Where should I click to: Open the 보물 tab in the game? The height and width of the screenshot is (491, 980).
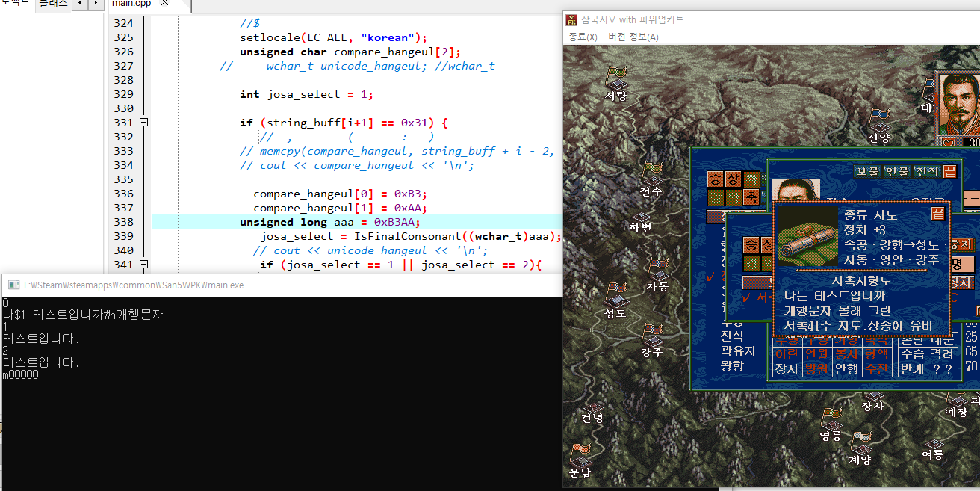pos(867,171)
